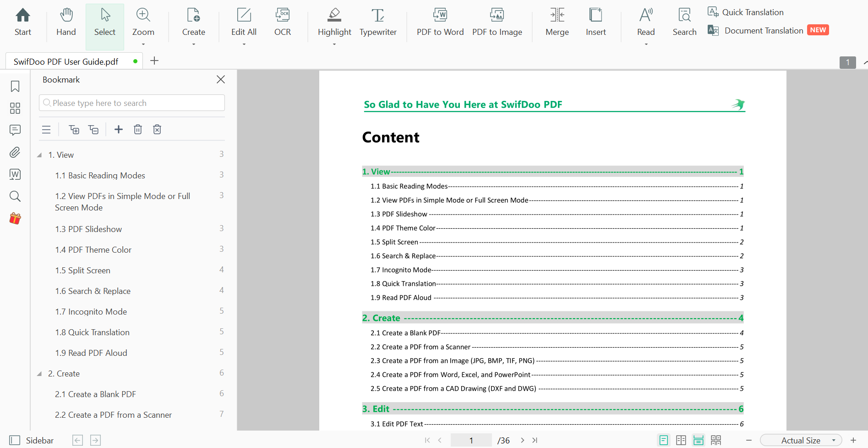Screen dimensions: 868x448
Task: Delete the selected bookmark trash icon
Action: tap(138, 130)
